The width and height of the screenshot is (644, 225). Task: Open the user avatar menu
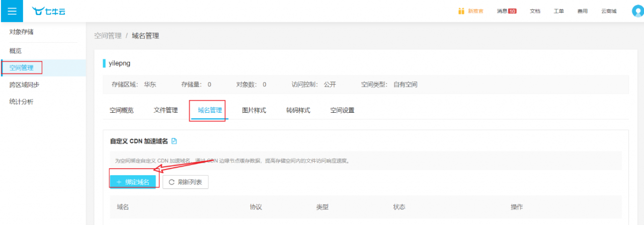click(x=637, y=11)
